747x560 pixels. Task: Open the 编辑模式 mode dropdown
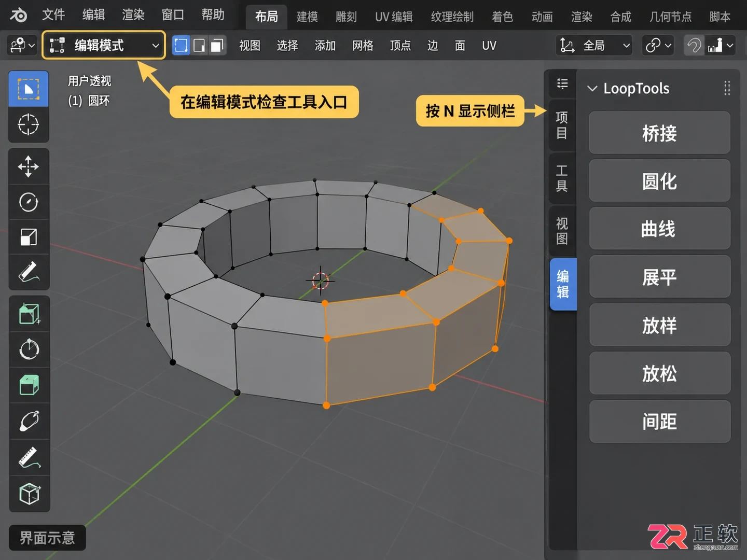click(x=104, y=46)
